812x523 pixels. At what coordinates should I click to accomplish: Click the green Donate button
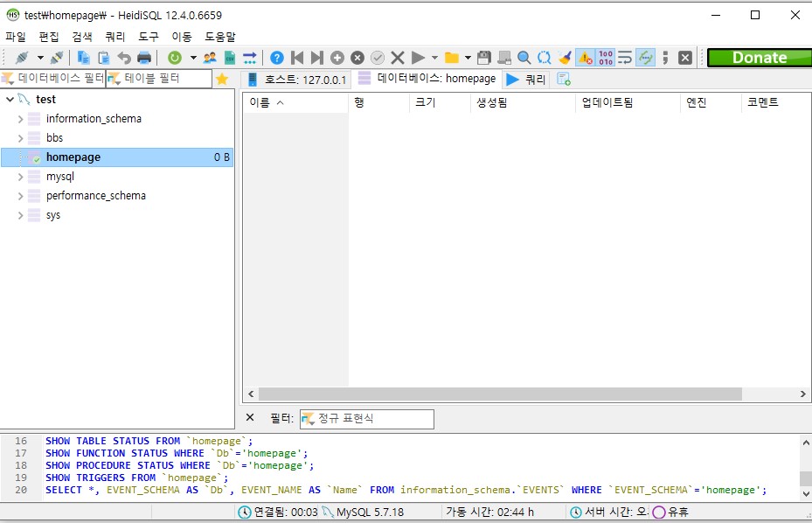(760, 58)
